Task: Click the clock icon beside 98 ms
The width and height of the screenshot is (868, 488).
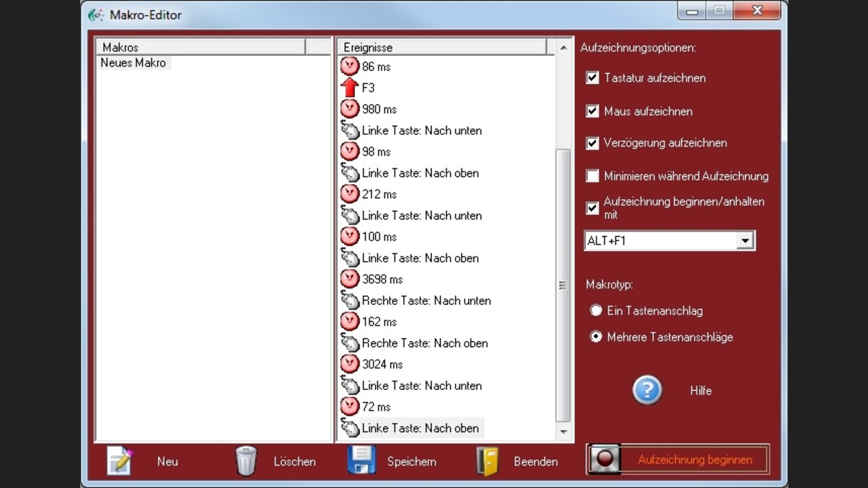Action: [x=350, y=151]
